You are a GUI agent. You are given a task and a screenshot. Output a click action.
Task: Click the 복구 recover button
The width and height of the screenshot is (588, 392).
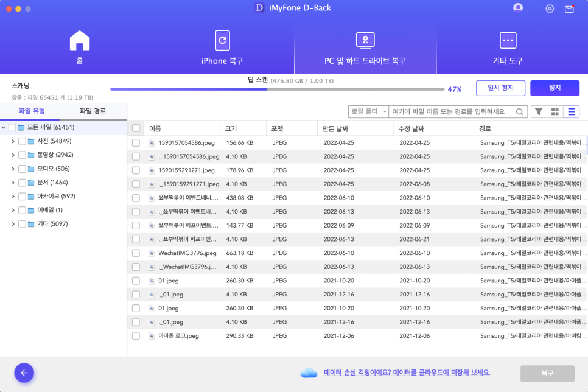click(x=547, y=374)
